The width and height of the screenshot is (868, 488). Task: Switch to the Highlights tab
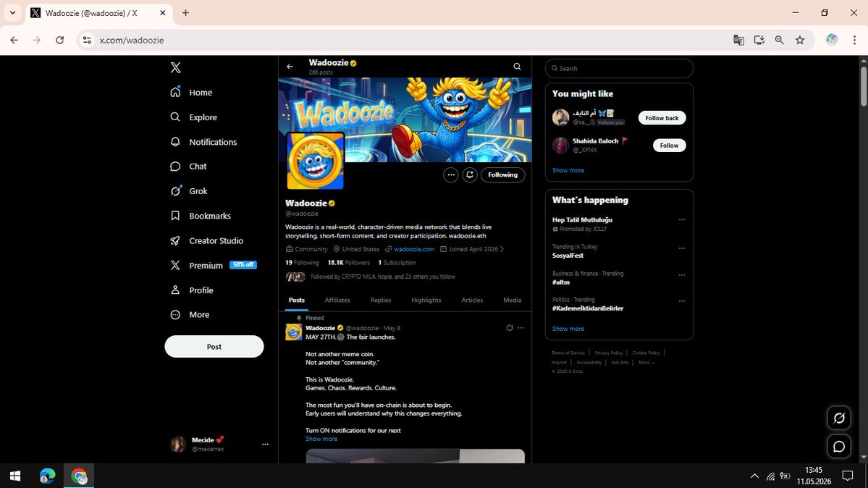(x=426, y=300)
